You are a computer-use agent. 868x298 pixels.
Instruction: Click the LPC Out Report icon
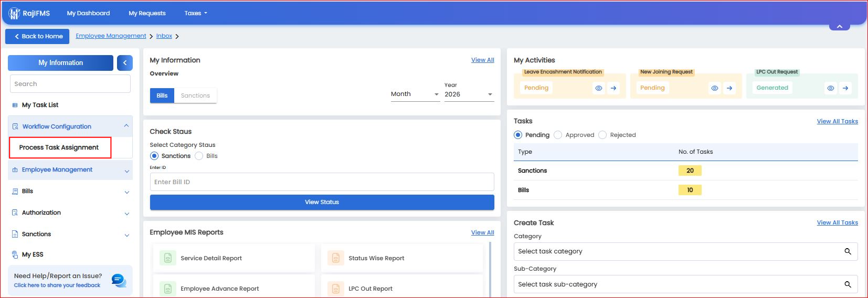point(336,289)
